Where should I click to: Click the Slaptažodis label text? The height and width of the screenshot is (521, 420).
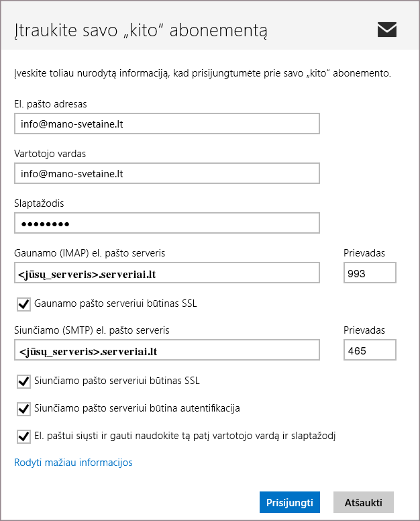point(38,203)
